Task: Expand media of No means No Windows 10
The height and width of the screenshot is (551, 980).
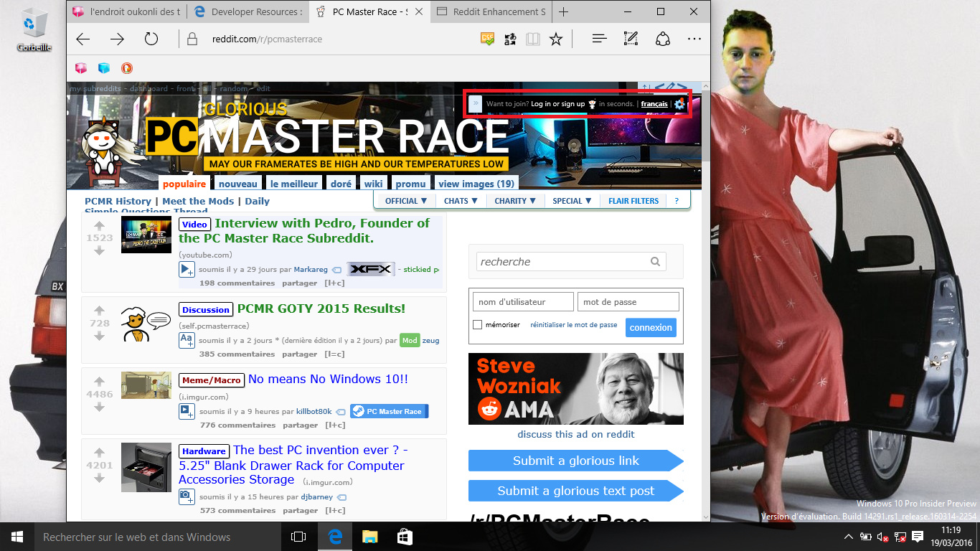Action: point(187,412)
